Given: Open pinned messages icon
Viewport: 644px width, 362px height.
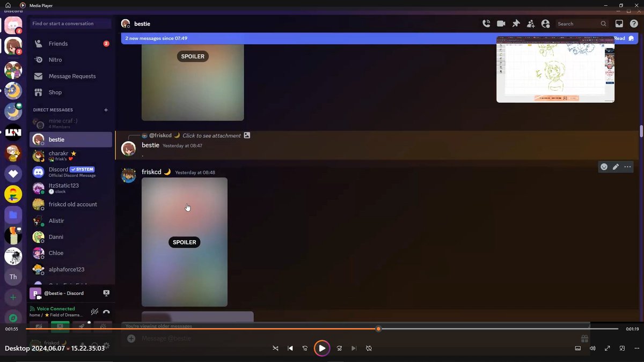Looking at the screenshot, I should click(x=516, y=24).
